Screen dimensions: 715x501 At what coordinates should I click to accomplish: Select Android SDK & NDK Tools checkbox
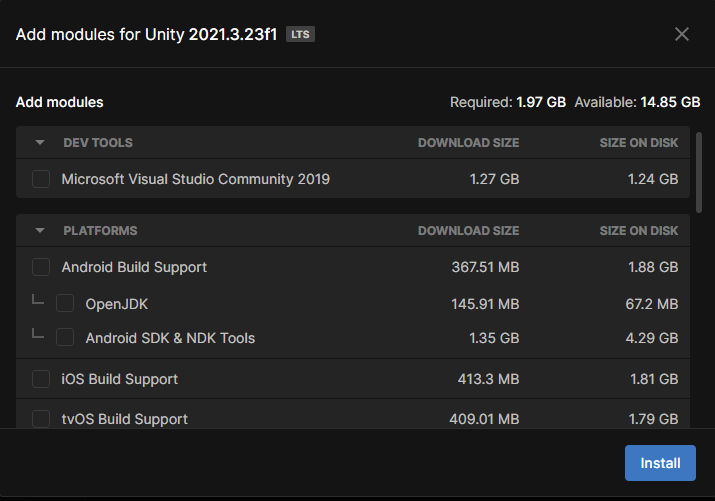[x=65, y=337]
